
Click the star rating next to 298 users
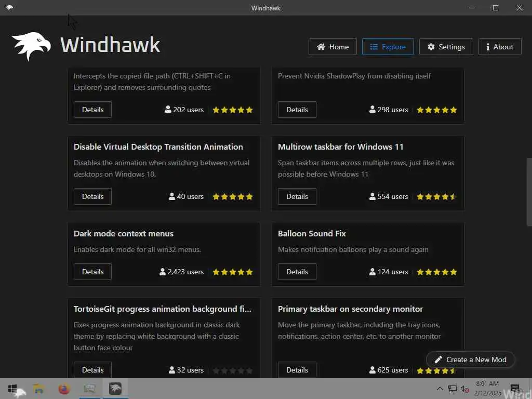pos(436,110)
